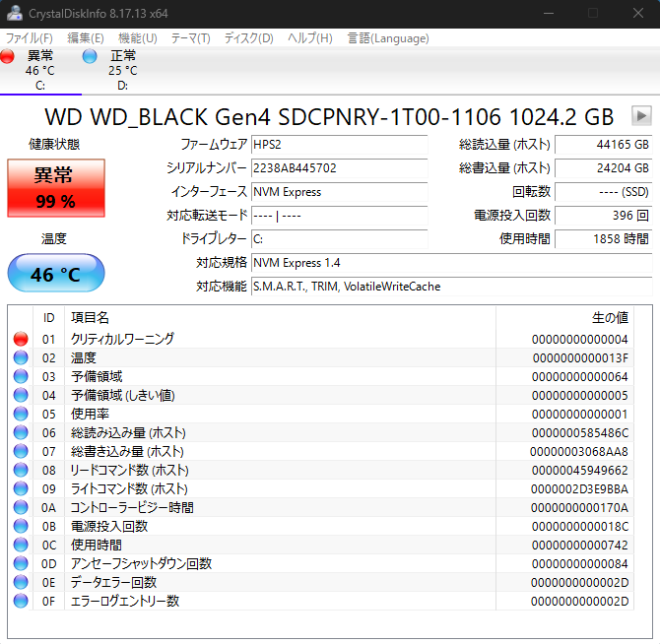Image resolution: width=660 pixels, height=644 pixels.
Task: Click raw value 0000002D3E9BBA
Action: [579, 488]
